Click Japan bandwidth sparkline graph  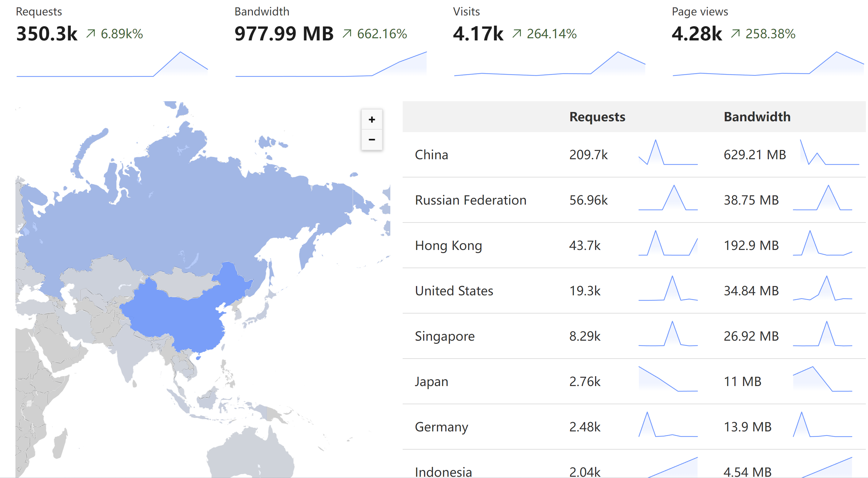(822, 379)
